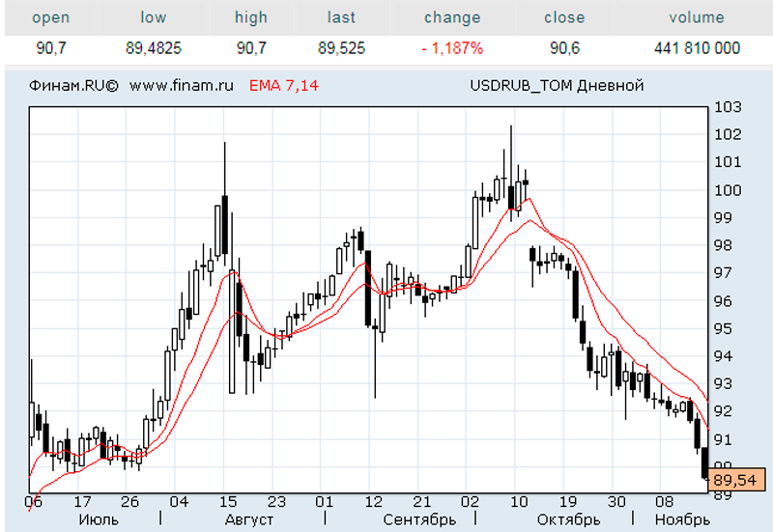Click the "volume" column header
This screenshot has width=773, height=532.
[x=696, y=17]
